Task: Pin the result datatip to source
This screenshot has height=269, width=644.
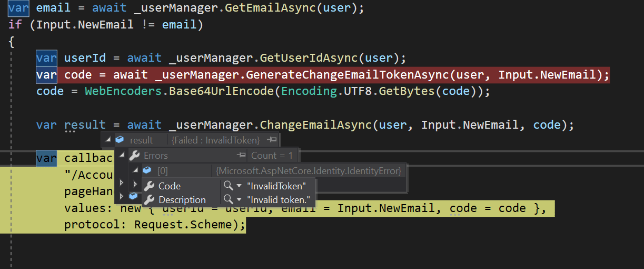Action: 272,140
